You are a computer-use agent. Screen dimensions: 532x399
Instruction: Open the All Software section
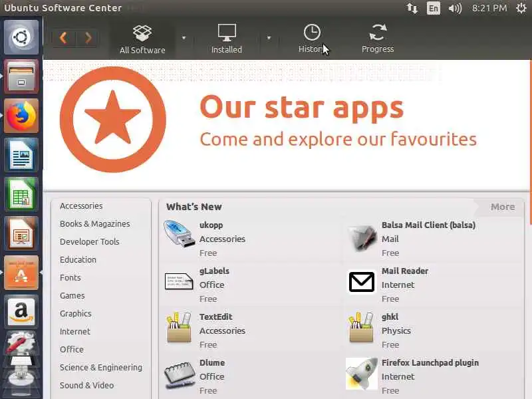[142, 39]
